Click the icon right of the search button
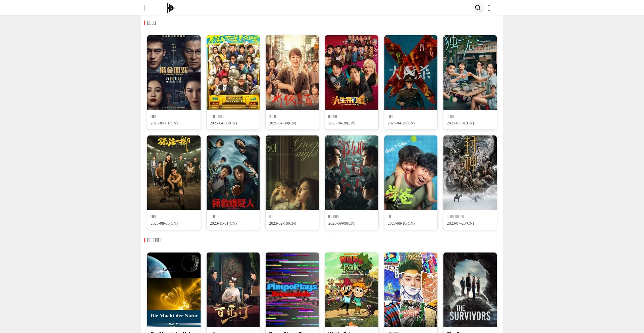The height and width of the screenshot is (333, 644). point(489,8)
